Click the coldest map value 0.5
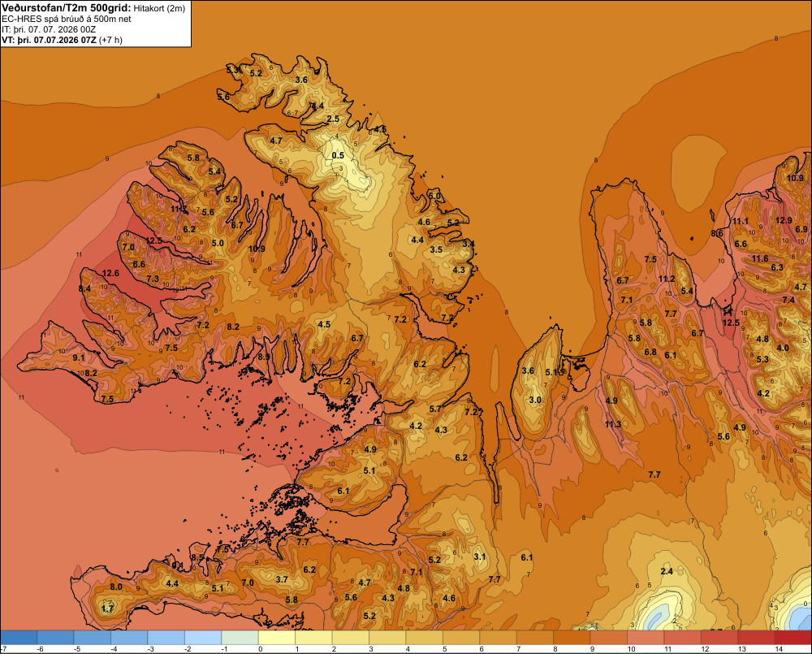Viewport: 812px width, 654px height. [338, 155]
